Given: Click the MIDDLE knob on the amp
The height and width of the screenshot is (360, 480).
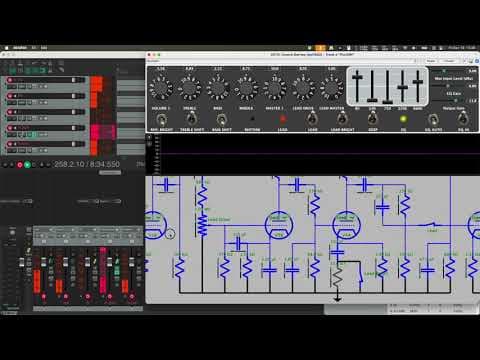Looking at the screenshot, I should click(x=246, y=88).
